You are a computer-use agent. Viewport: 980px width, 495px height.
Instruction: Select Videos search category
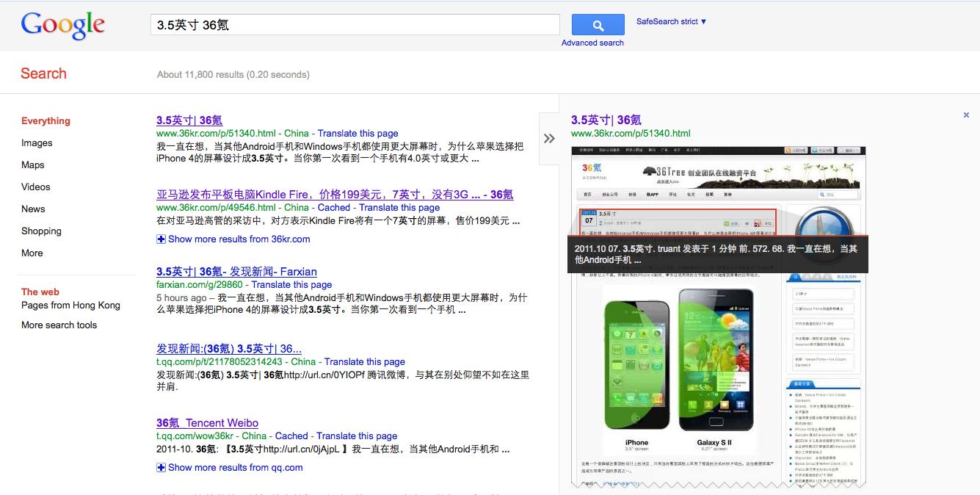coord(36,187)
